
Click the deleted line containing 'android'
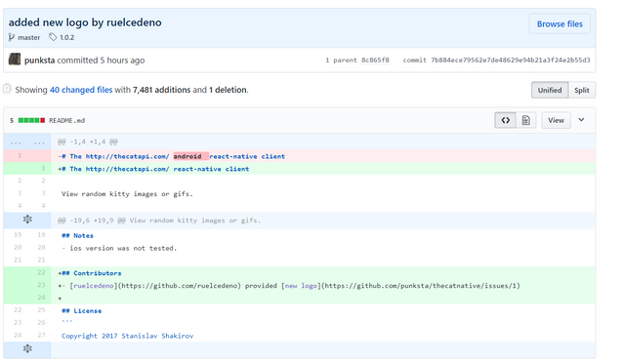point(323,156)
